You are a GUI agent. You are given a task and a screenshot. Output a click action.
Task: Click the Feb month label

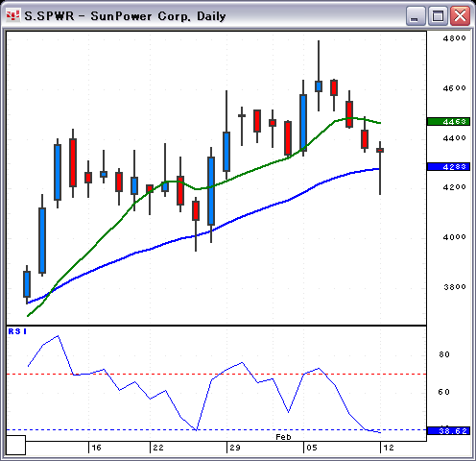pos(283,437)
